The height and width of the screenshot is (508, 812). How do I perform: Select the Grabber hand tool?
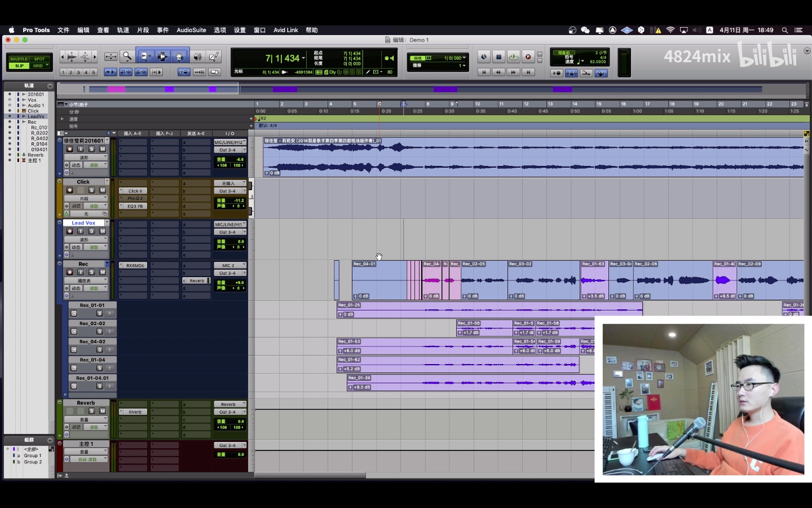coord(179,56)
